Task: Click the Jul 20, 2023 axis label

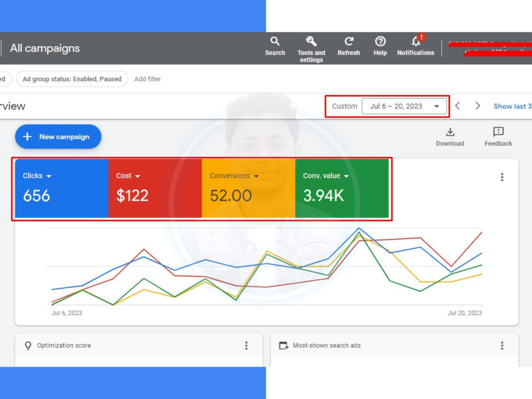Action: pyautogui.click(x=464, y=313)
